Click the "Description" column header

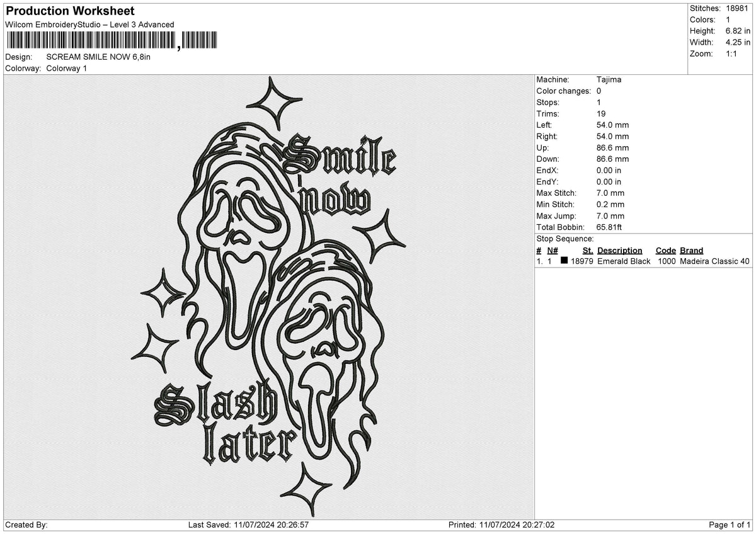point(620,250)
